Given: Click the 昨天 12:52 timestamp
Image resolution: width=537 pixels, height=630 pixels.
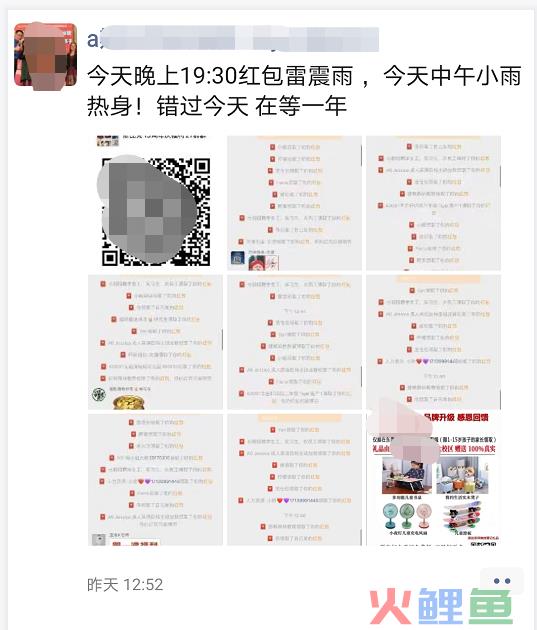Looking at the screenshot, I should point(125,585).
